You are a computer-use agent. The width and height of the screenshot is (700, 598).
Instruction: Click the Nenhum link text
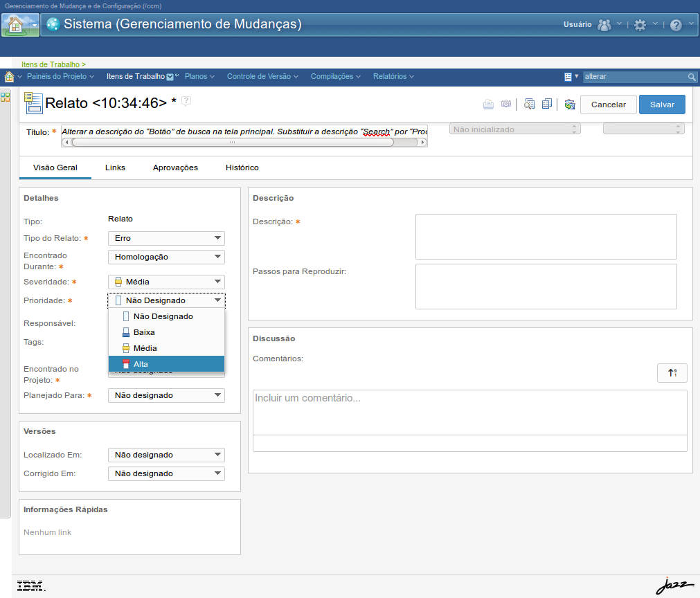coord(47,532)
